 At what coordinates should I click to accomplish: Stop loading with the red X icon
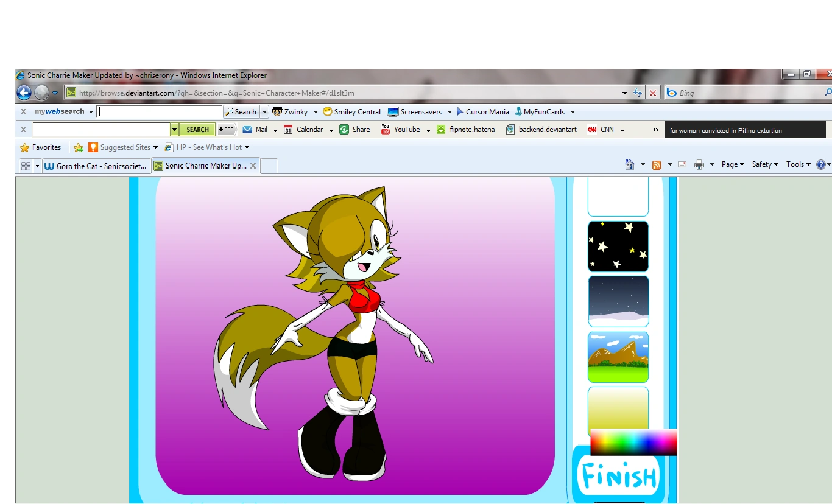653,93
